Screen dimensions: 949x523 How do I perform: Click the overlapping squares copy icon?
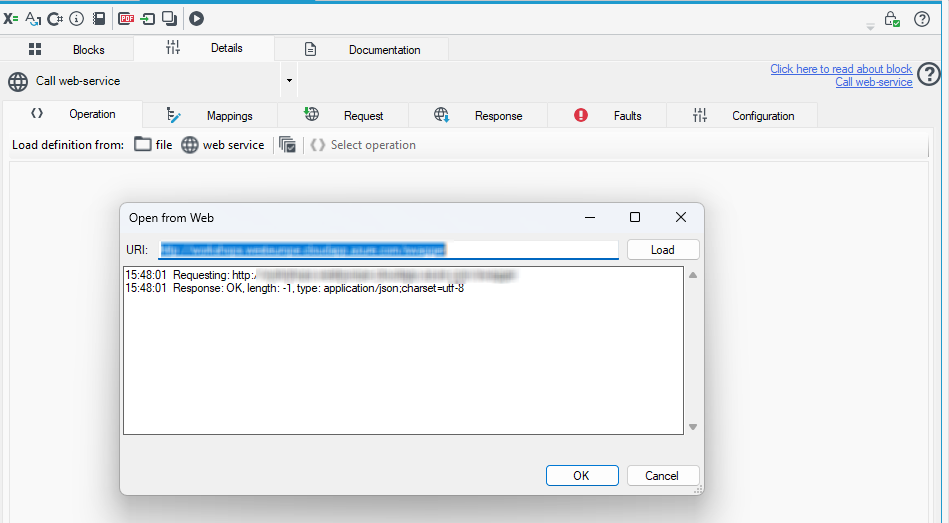tap(169, 19)
